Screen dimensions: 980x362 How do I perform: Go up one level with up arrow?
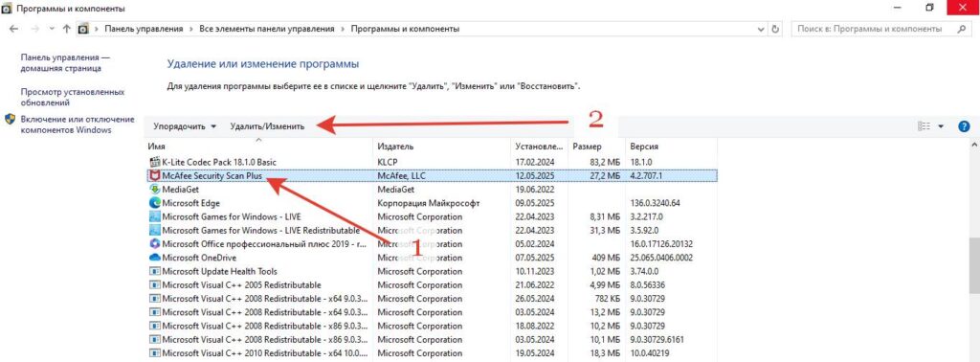point(67,29)
